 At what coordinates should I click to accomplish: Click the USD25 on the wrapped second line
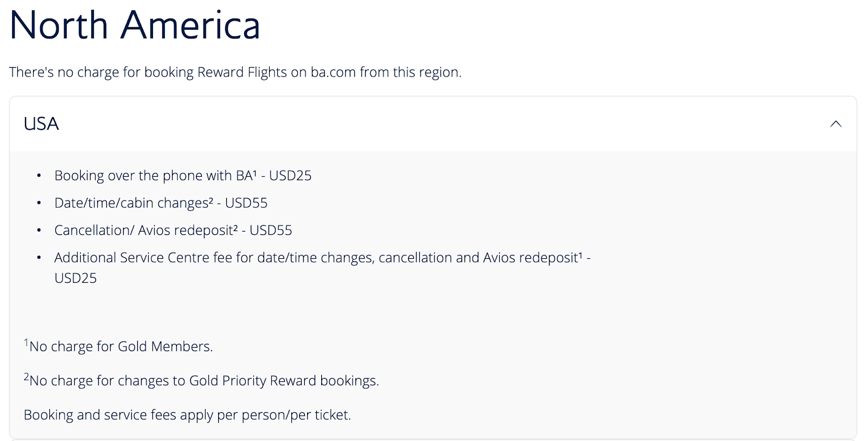(x=75, y=278)
